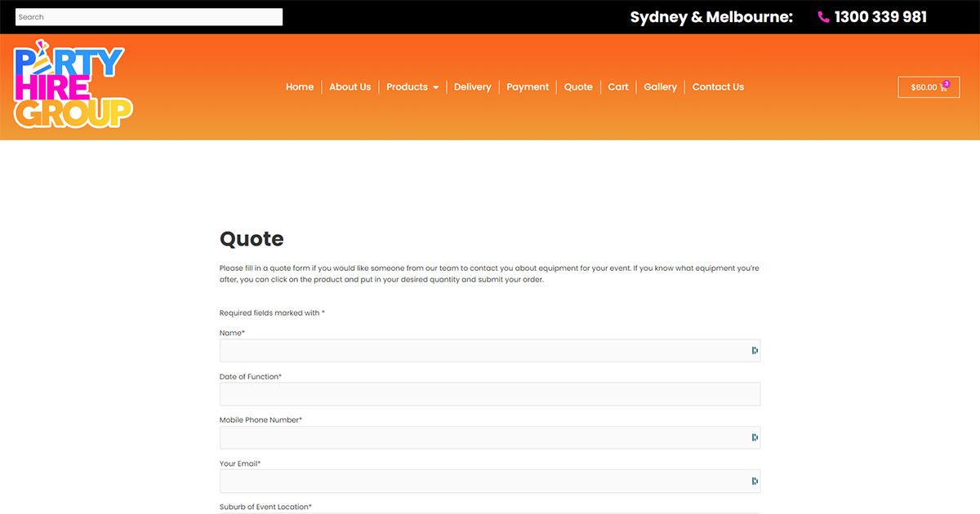This screenshot has height=514, width=980.
Task: Click the autofill icon in the Mobile Phone field
Action: [753, 436]
